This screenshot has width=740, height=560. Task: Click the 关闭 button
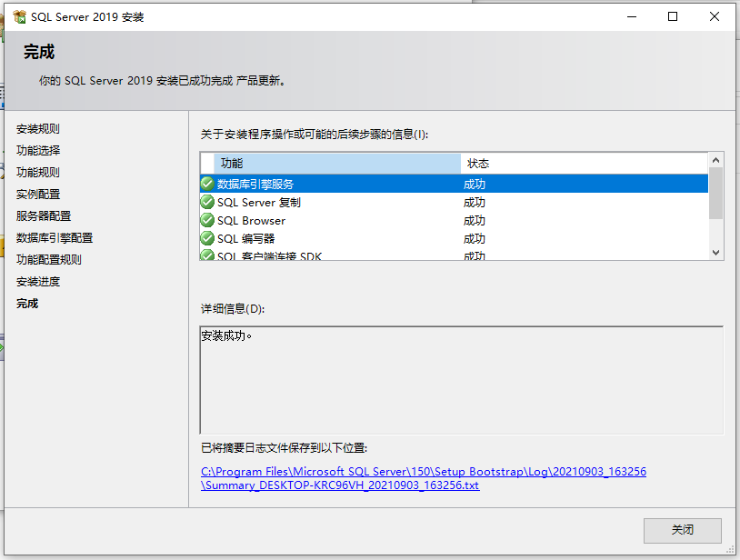[x=683, y=530]
